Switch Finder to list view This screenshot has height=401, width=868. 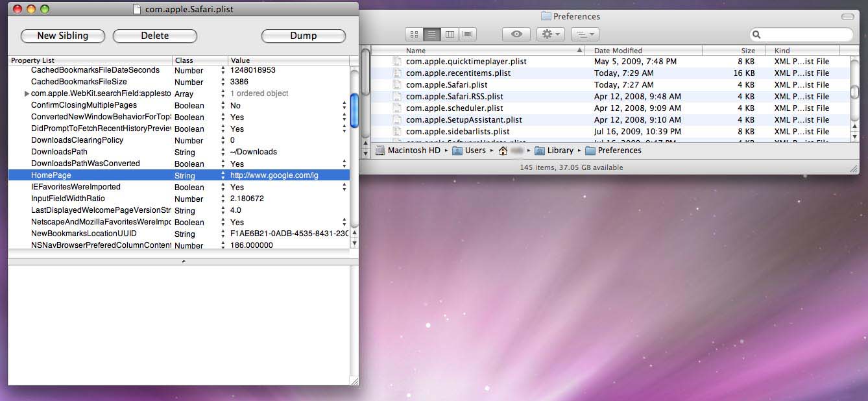432,34
